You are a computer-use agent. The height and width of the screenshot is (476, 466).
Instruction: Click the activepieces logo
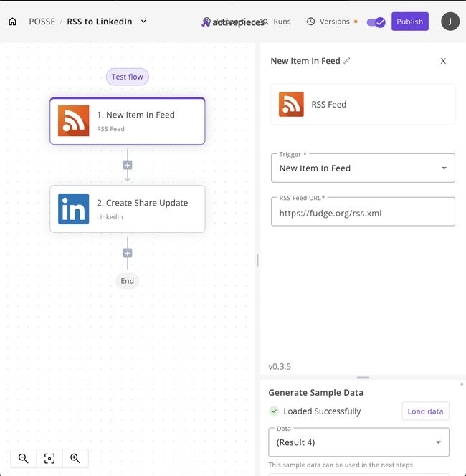(x=233, y=22)
